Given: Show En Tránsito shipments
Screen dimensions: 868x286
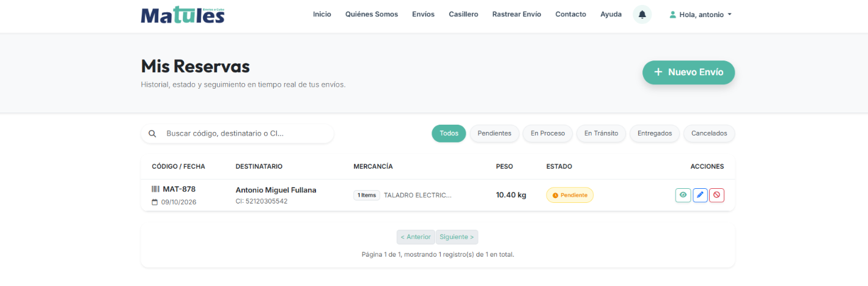Looking at the screenshot, I should (601, 133).
